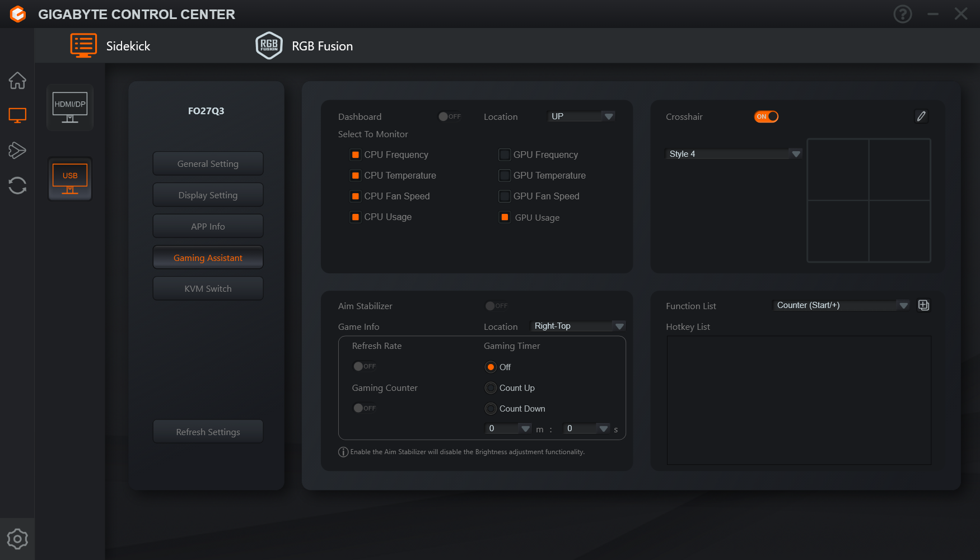The image size is (980, 560).
Task: Switch to the RGB Fusion tab
Action: [304, 46]
